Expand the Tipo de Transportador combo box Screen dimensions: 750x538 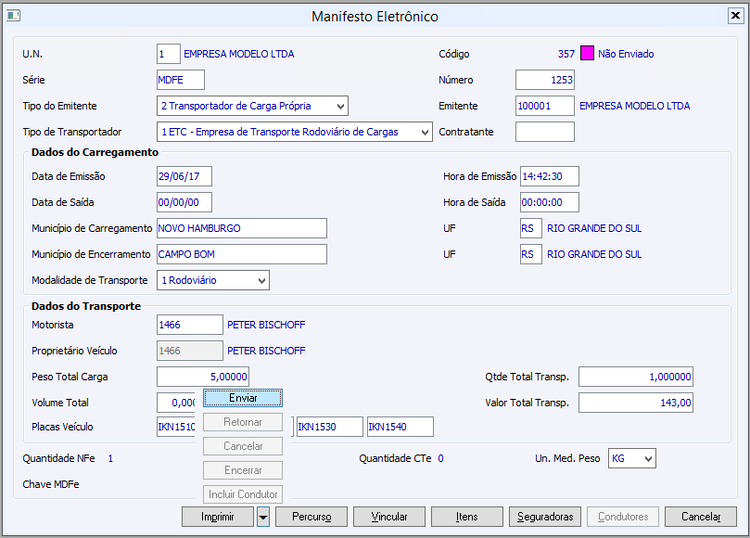[x=424, y=132]
